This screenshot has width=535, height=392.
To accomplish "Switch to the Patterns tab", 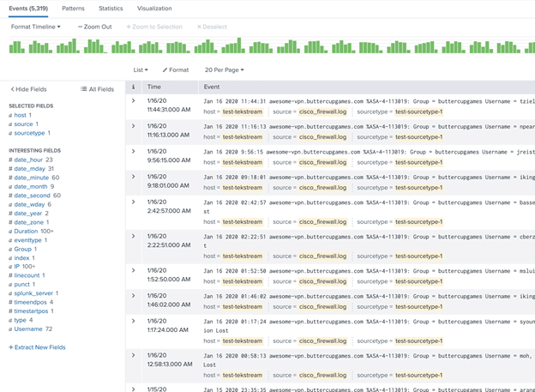I will (x=73, y=9).
